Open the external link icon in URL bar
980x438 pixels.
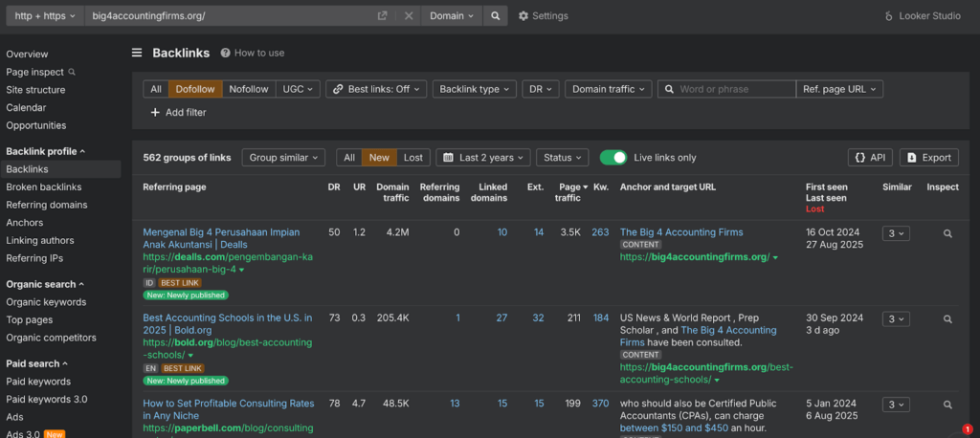(x=383, y=15)
